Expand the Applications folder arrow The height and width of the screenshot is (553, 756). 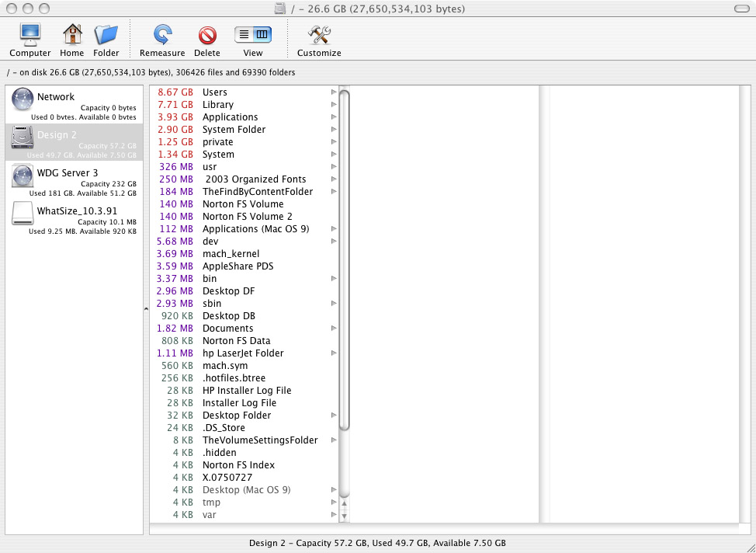[x=334, y=117]
